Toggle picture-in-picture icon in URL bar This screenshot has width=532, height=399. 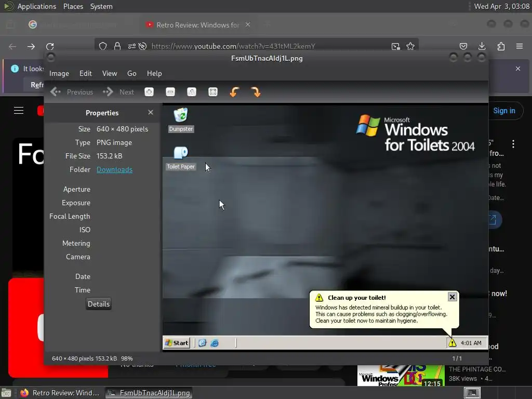point(395,46)
